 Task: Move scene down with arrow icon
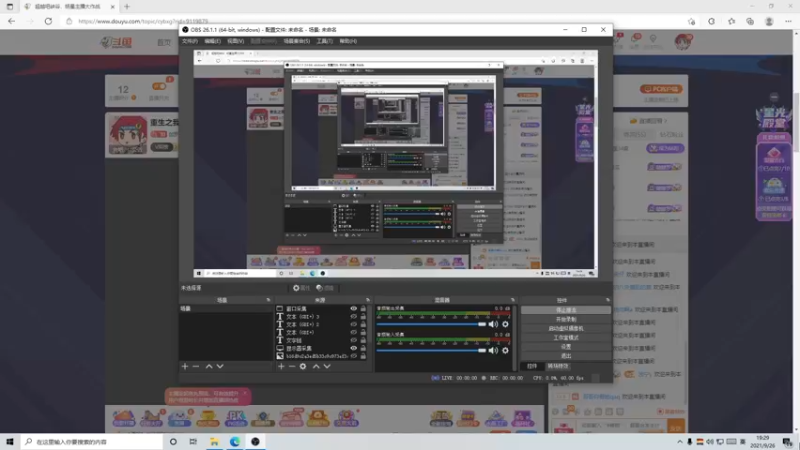[x=220, y=366]
